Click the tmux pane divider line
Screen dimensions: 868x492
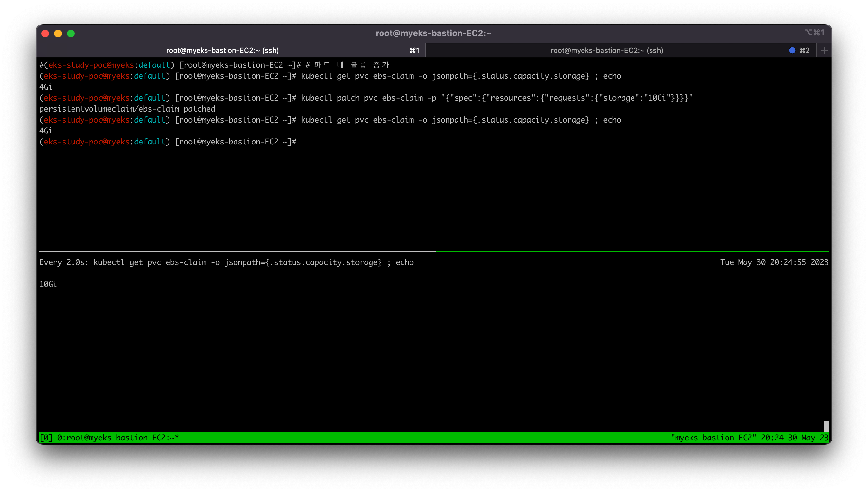[x=434, y=251]
